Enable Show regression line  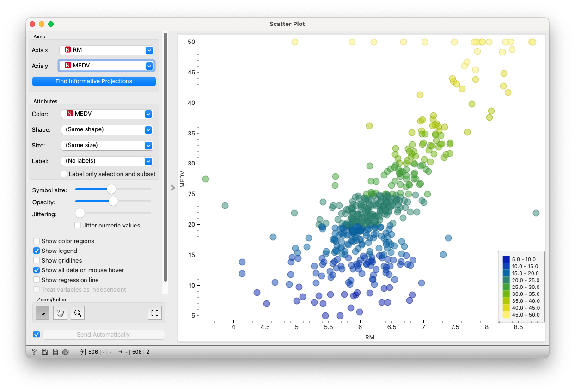37,280
